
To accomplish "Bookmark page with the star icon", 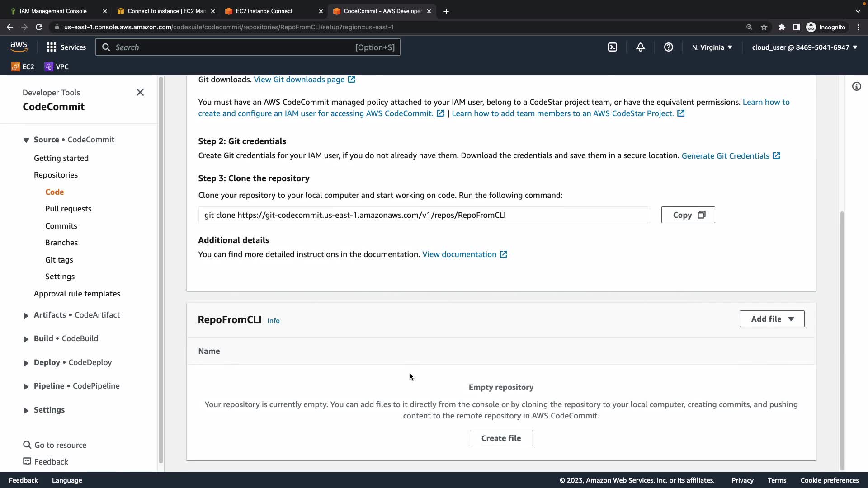I will coord(764,27).
